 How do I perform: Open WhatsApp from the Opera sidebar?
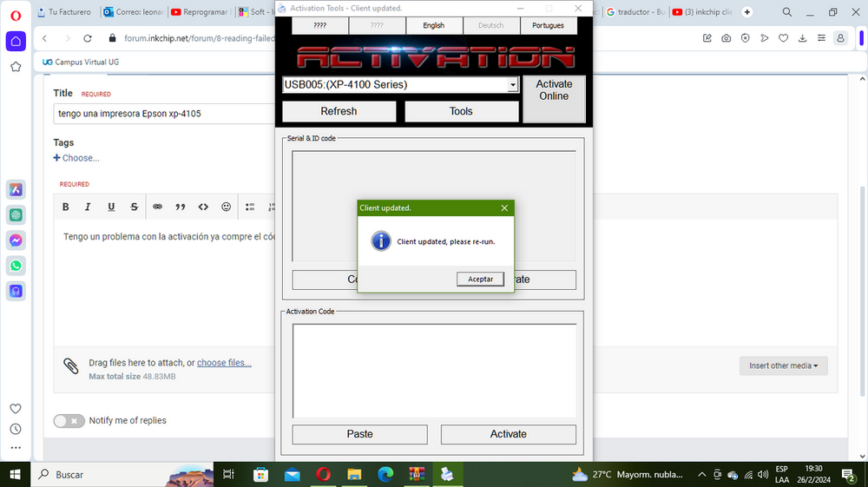(16, 266)
